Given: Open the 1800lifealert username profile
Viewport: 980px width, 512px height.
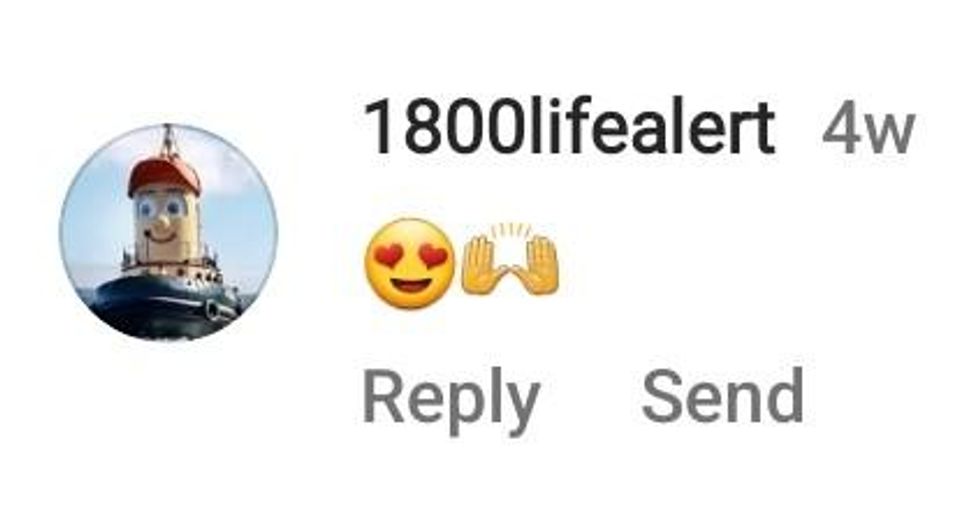Looking at the screenshot, I should pos(569,129).
